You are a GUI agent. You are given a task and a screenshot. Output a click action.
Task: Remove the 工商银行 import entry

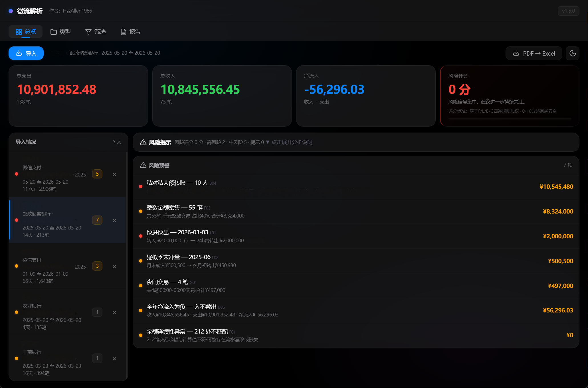tap(114, 359)
